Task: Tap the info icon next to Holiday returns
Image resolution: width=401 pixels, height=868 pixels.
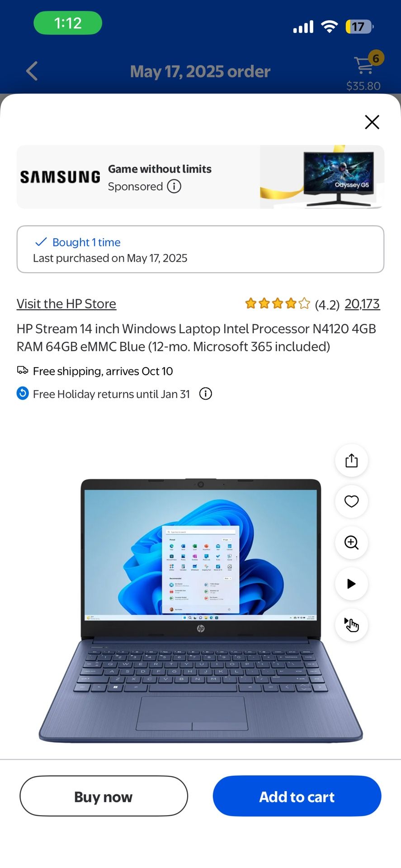Action: click(206, 394)
